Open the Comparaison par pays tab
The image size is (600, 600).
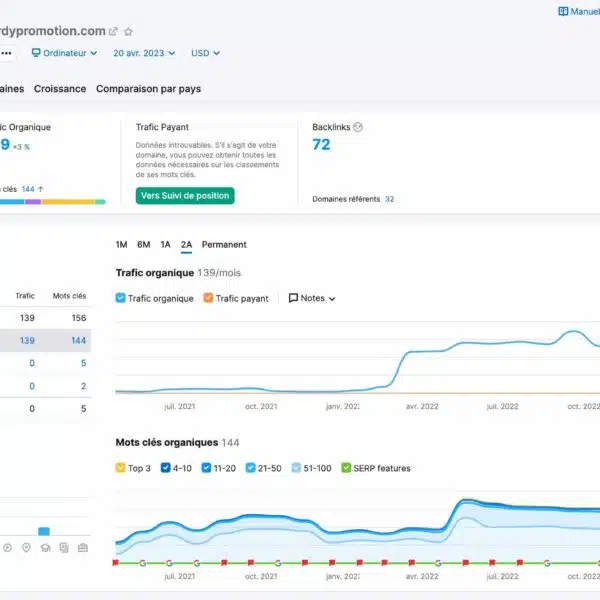(x=148, y=89)
